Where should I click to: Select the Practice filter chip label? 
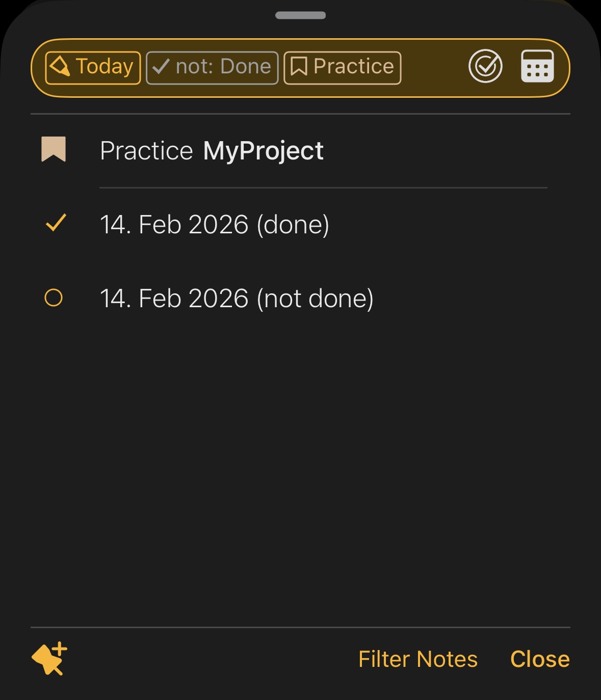(353, 67)
